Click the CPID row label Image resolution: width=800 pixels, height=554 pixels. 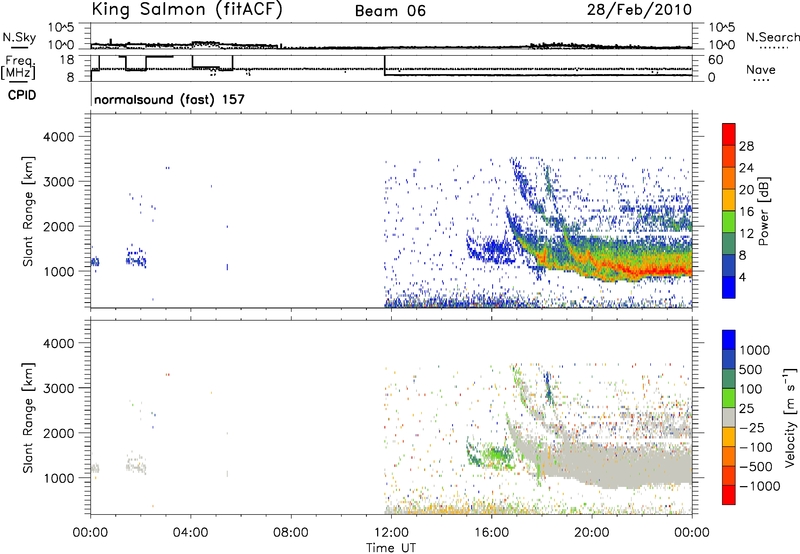pyautogui.click(x=22, y=95)
